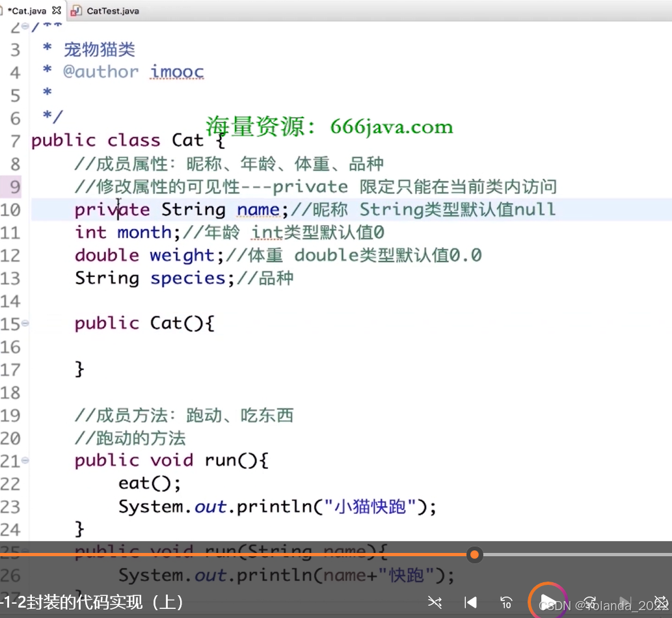This screenshot has height=618, width=672.
Task: Click '@author' tag on line 4
Action: pos(101,72)
